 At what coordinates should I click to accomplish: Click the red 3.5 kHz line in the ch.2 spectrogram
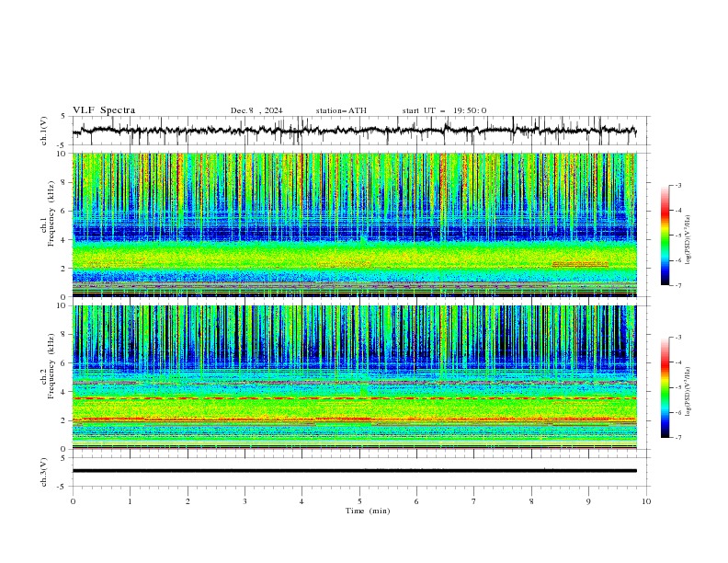354,398
